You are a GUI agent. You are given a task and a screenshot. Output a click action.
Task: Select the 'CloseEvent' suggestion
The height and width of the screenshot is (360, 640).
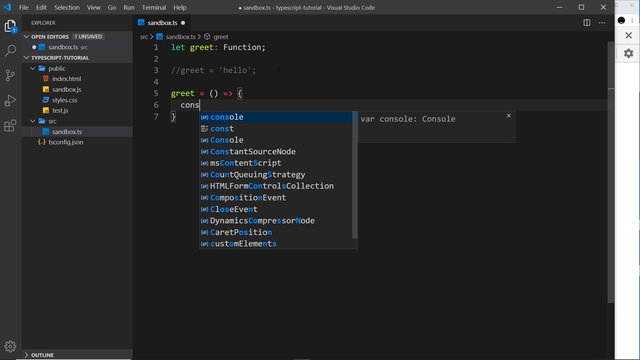click(x=276, y=209)
